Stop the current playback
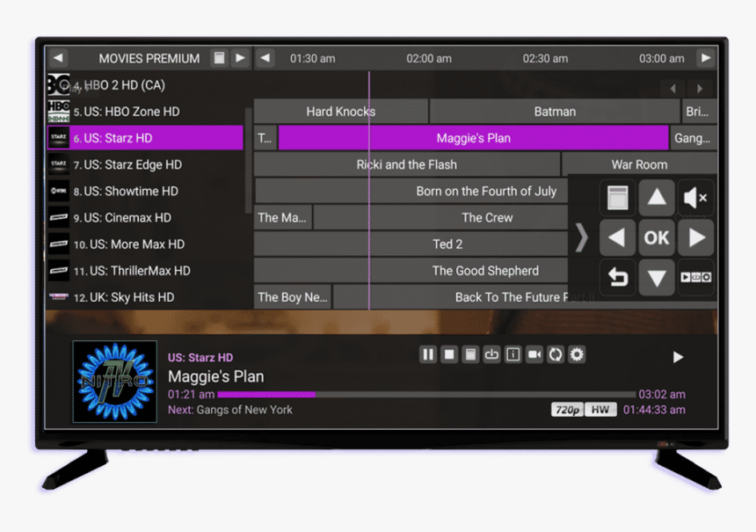Image resolution: width=756 pixels, height=532 pixels. point(449,354)
